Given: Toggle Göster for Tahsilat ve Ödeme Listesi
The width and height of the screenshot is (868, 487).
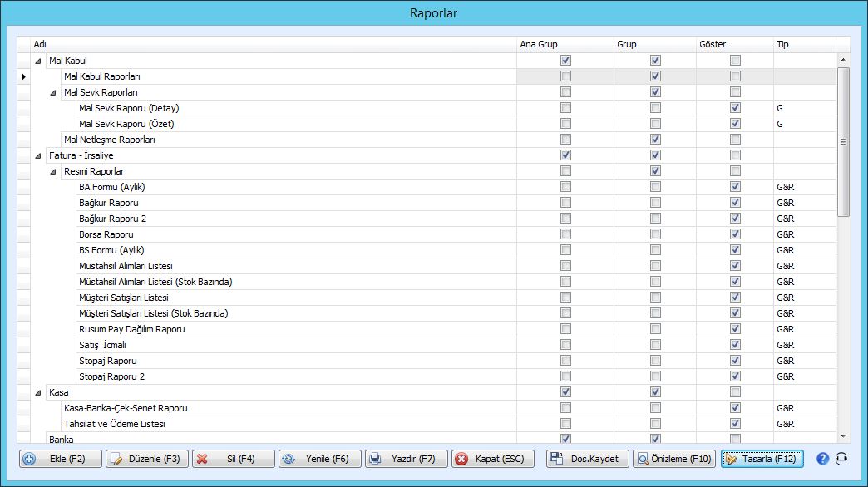Looking at the screenshot, I should coord(735,423).
